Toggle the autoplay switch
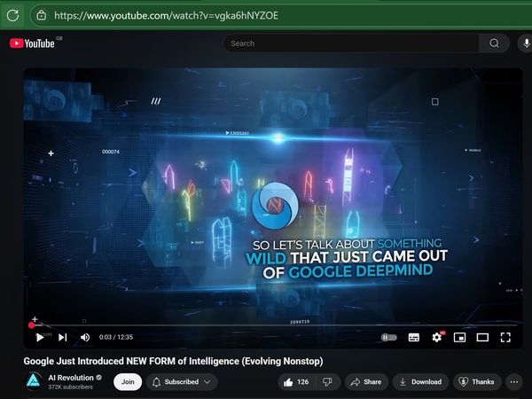The width and height of the screenshot is (532, 399). tap(389, 337)
